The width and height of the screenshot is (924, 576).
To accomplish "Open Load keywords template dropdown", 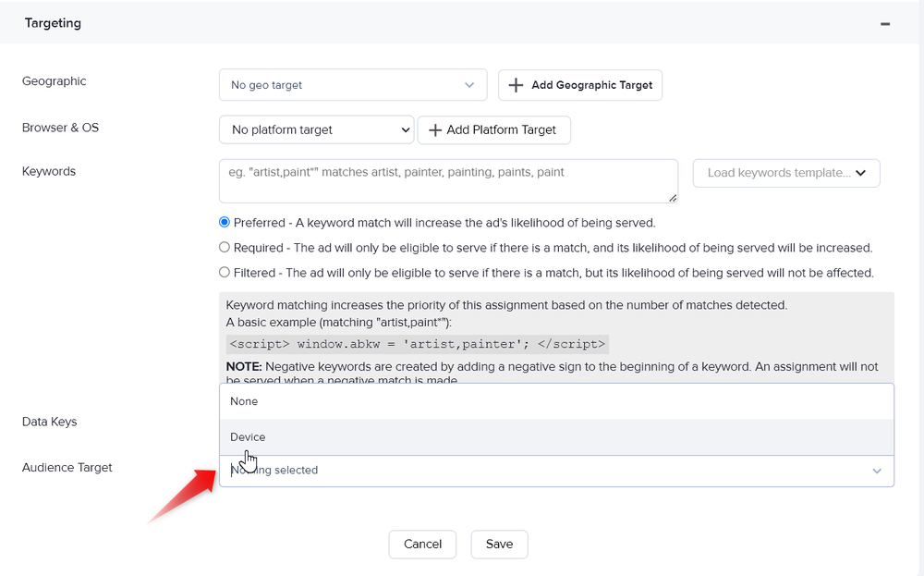I will (786, 173).
